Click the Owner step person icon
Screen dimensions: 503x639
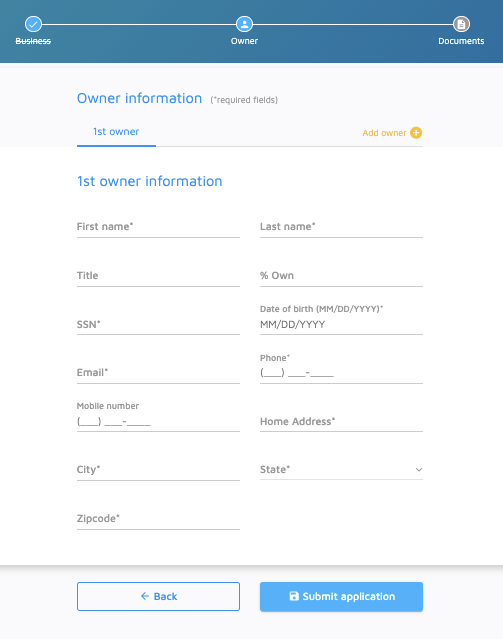pyautogui.click(x=244, y=24)
